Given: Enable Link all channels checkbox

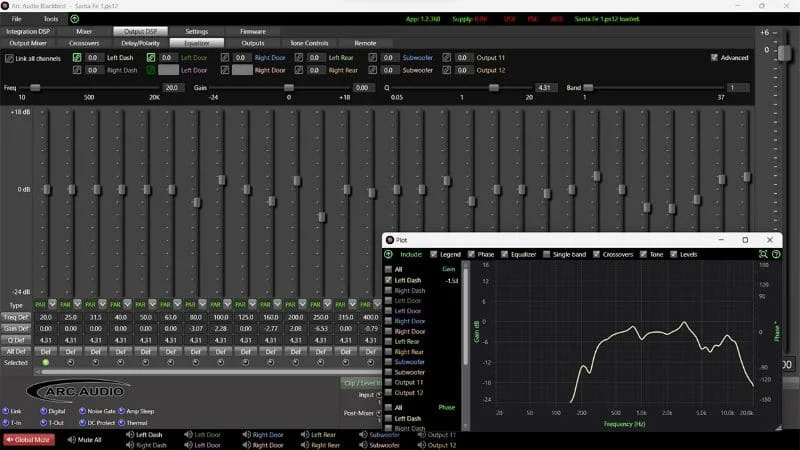Looking at the screenshot, I should [9, 58].
